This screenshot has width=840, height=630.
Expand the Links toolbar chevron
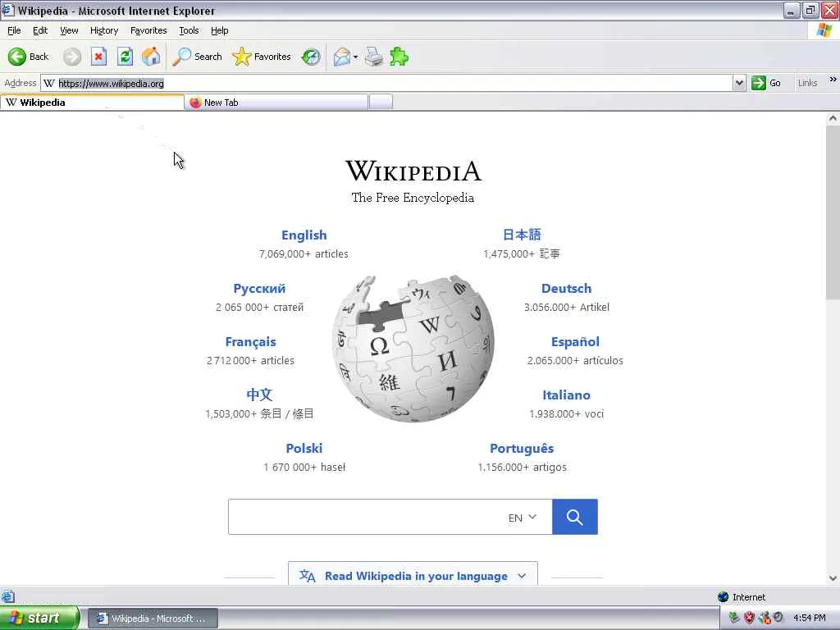[x=833, y=80]
